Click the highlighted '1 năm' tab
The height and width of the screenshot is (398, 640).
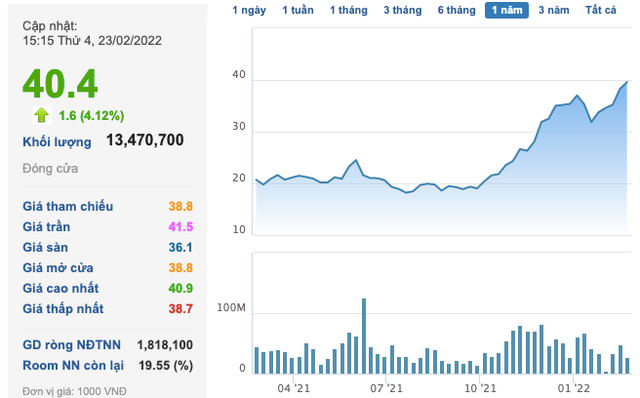(507, 10)
